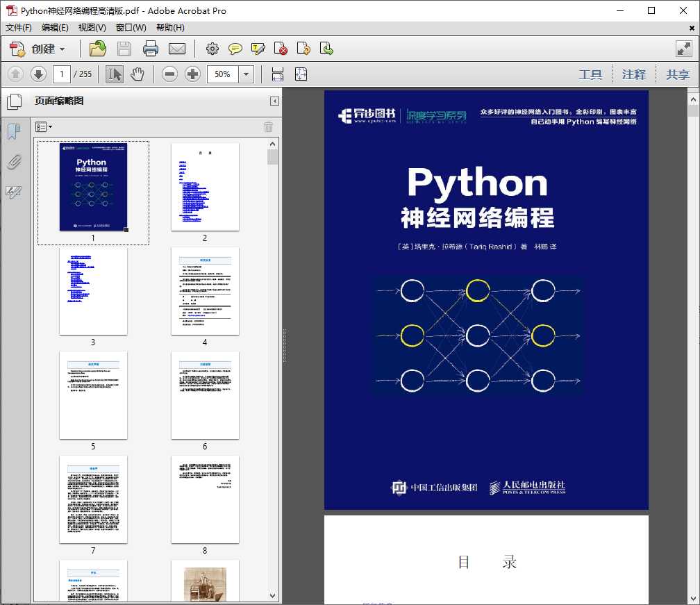
Task: Click the 目 录 heading on page two
Action: 487,562
